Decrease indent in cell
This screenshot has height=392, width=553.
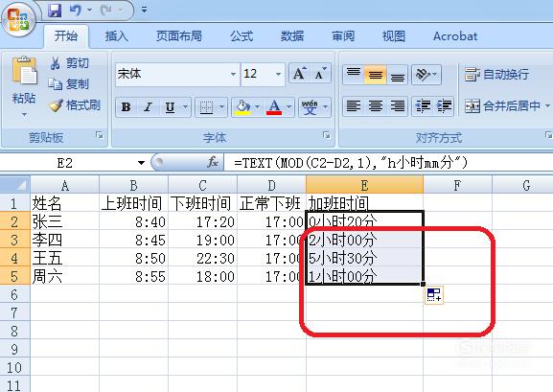[x=423, y=105]
